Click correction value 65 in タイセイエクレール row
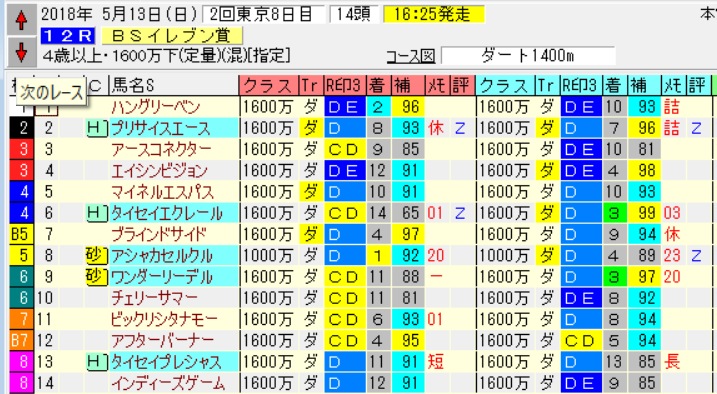717x394 pixels. [x=409, y=213]
